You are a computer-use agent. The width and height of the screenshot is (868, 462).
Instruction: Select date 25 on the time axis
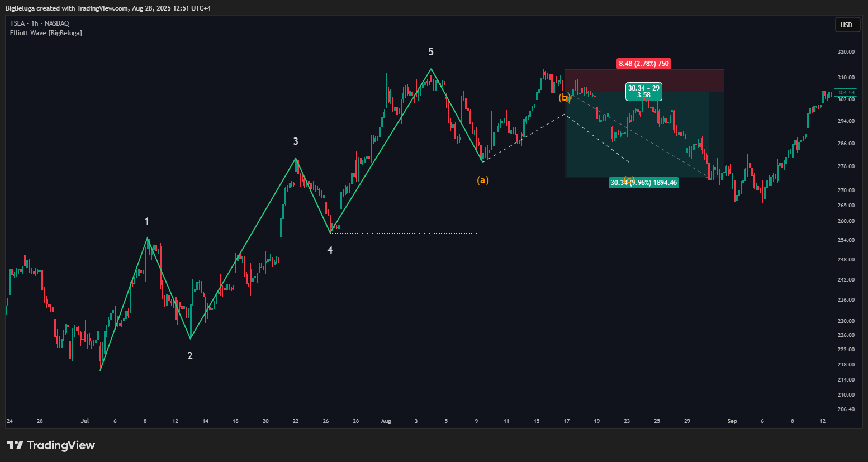[x=657, y=421]
